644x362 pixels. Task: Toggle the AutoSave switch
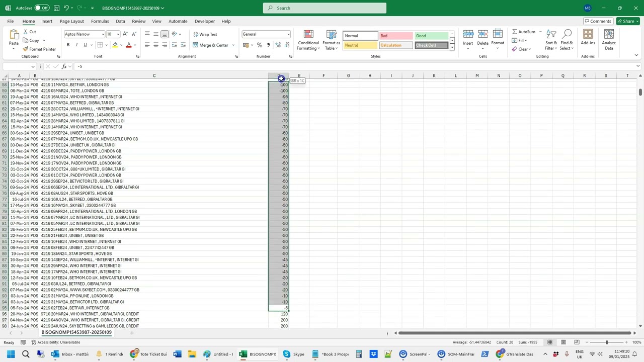pyautogui.click(x=41, y=8)
